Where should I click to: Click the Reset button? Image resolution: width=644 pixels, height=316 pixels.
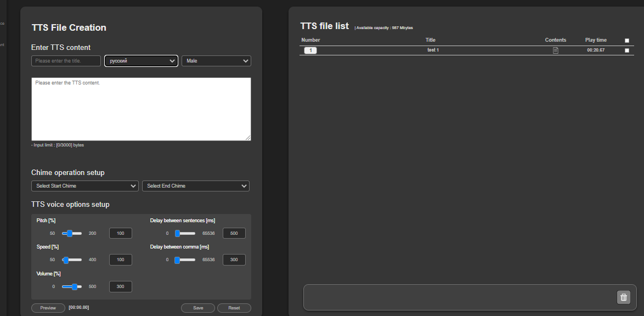click(234, 308)
